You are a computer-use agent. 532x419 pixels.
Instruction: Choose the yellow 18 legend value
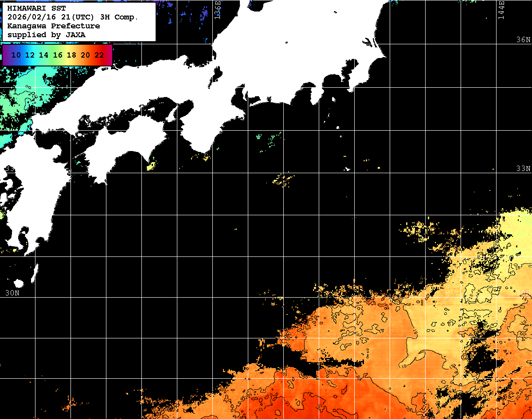tap(71, 55)
